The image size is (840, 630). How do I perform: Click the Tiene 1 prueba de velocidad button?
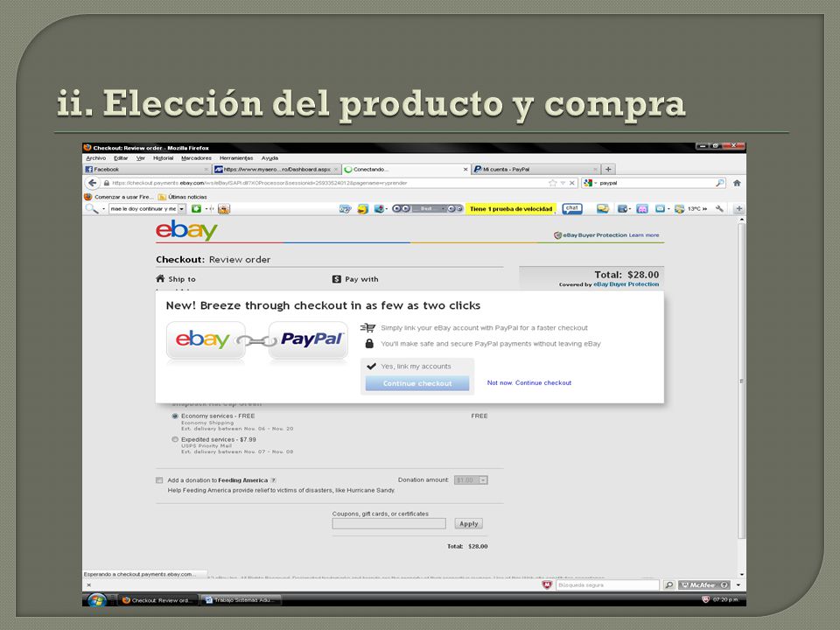(511, 209)
